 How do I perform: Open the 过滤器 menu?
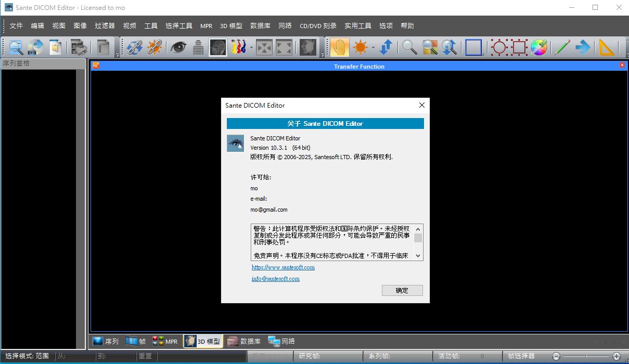pos(105,25)
